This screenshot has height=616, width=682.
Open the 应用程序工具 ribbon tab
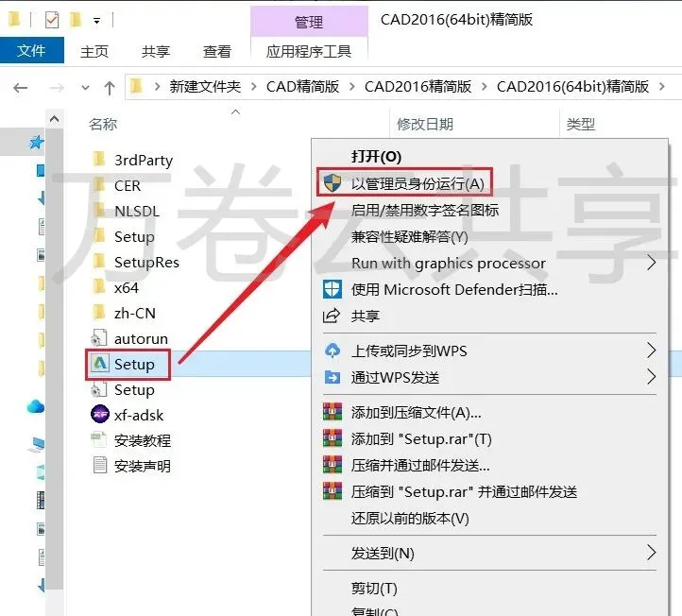[x=309, y=51]
